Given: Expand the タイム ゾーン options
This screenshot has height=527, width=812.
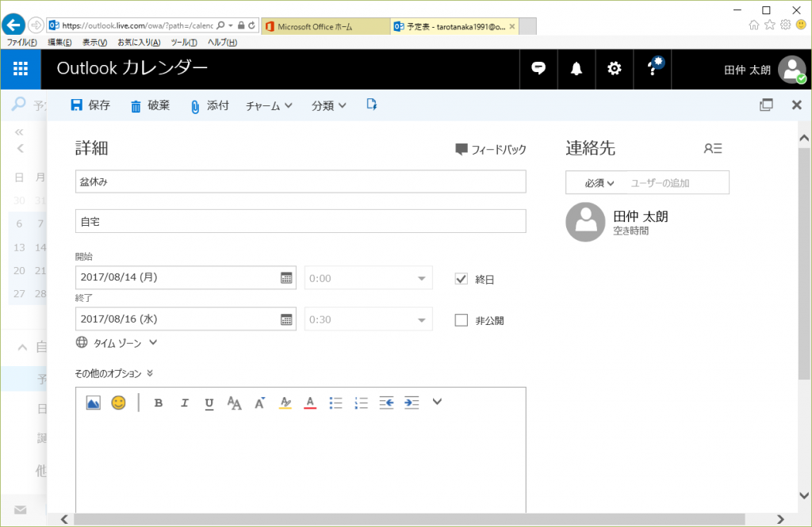Looking at the screenshot, I should point(117,342).
